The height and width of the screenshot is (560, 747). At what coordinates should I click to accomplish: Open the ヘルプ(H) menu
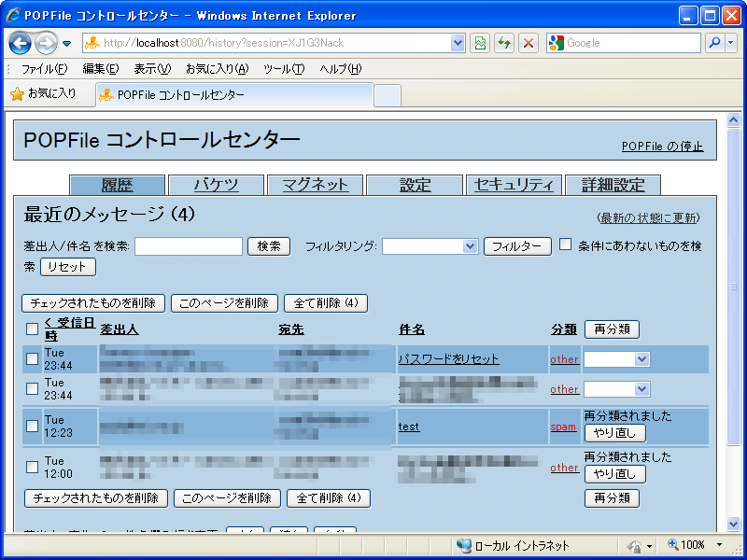pyautogui.click(x=341, y=69)
